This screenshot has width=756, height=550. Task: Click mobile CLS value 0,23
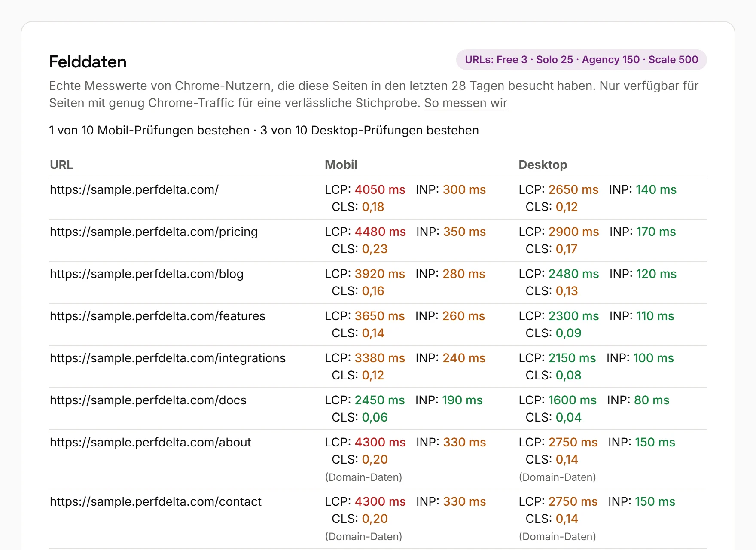pyautogui.click(x=375, y=249)
